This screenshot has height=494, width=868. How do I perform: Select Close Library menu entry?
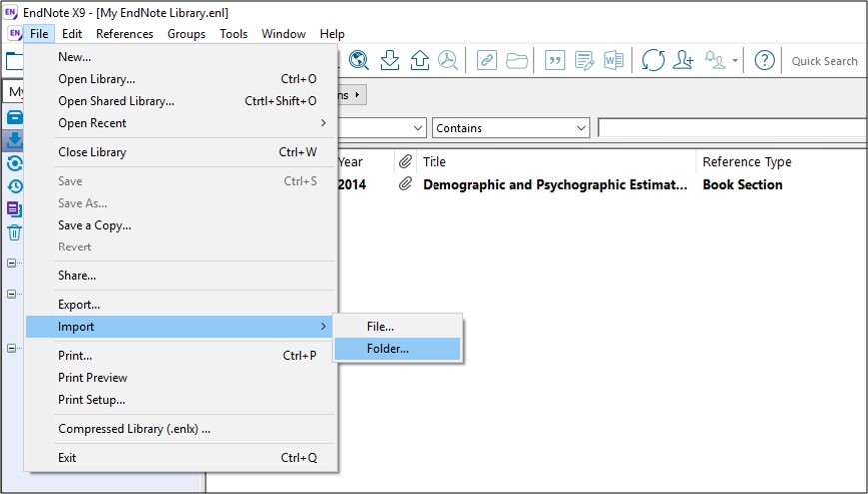[x=181, y=152]
